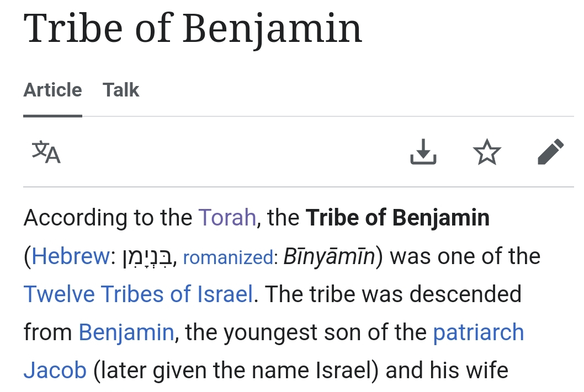Click the bold "Tribe of Benjamin" text
Screen dimensions: 584x392
[397, 218]
